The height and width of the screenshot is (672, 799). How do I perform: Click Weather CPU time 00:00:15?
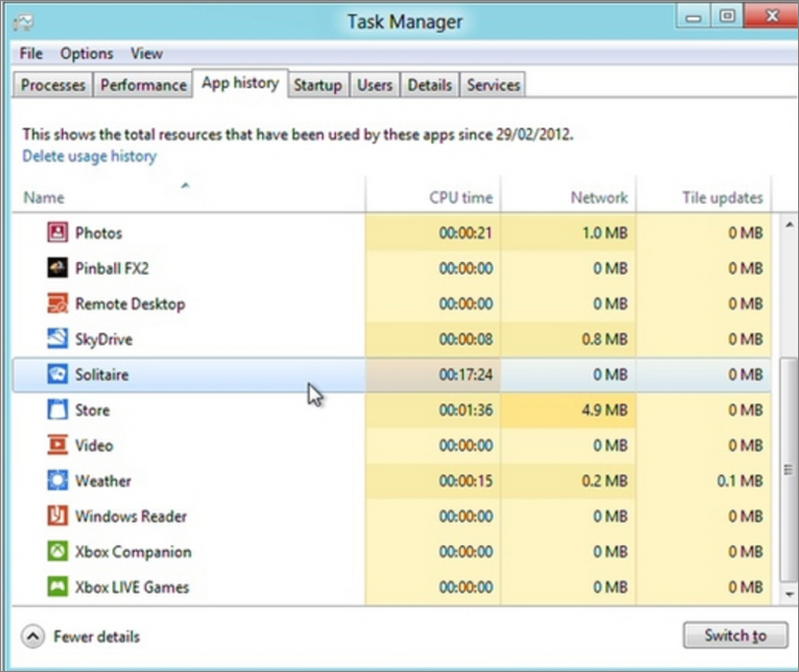pos(466,481)
